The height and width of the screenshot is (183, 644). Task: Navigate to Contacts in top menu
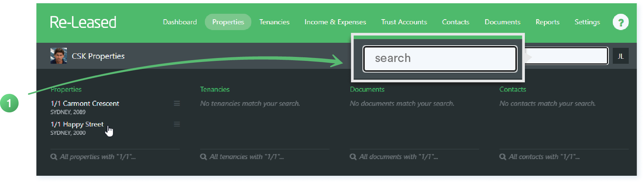point(455,22)
